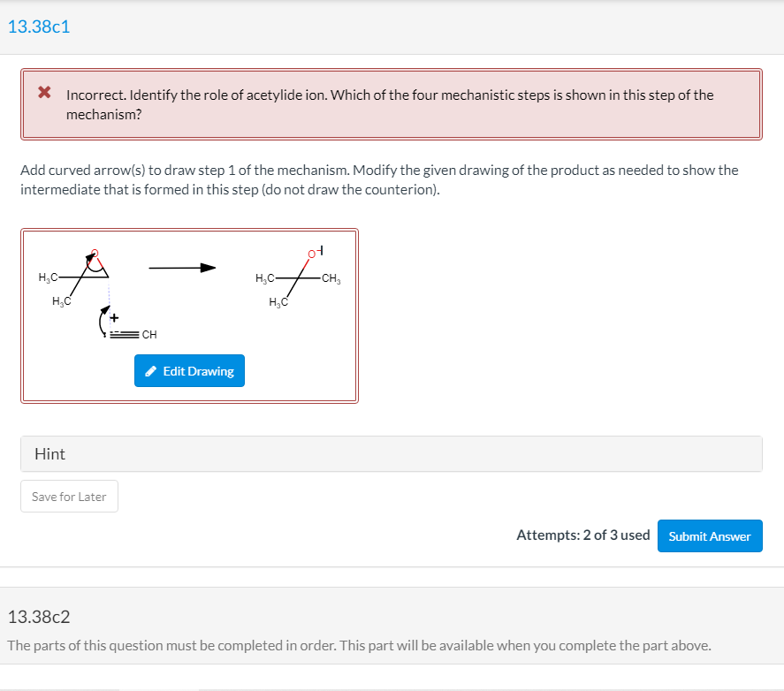
Task: Click the plus charge symbol on the acetylide
Action: coord(114,316)
